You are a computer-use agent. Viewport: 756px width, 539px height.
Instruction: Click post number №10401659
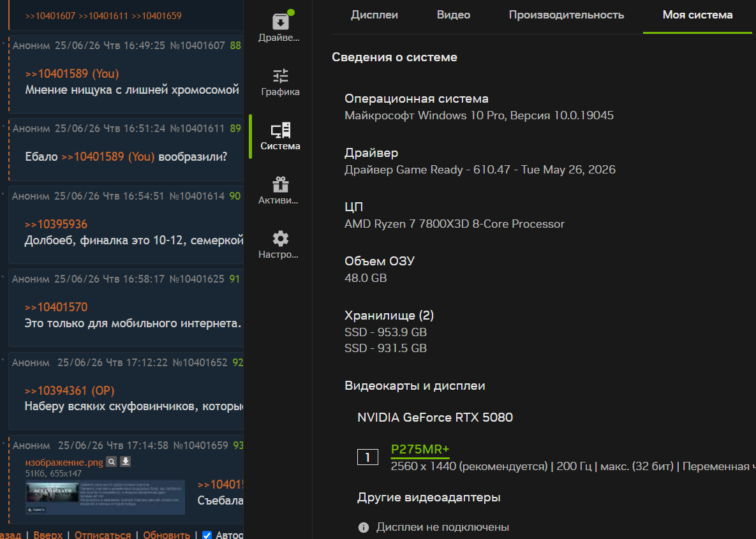(x=200, y=445)
